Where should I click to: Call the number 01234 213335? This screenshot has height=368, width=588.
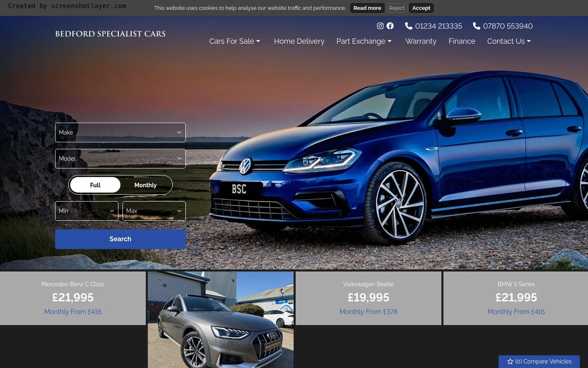pyautogui.click(x=439, y=26)
